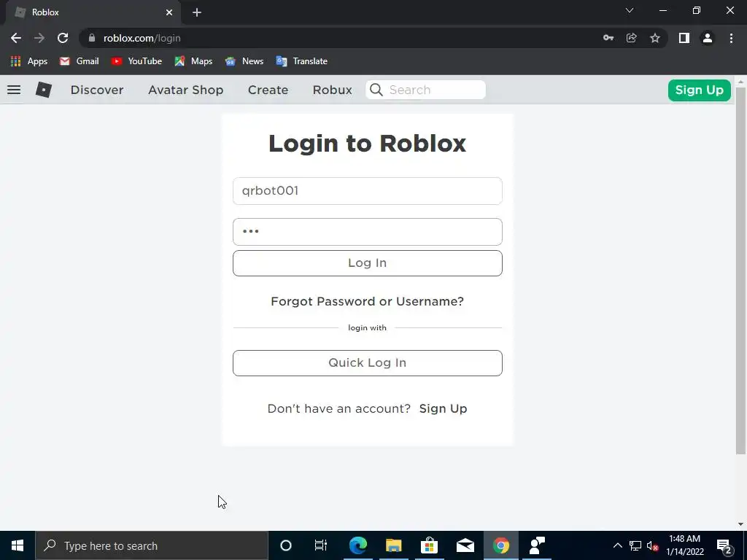Open Translate bookmark
The height and width of the screenshot is (560, 747).
pos(301,61)
